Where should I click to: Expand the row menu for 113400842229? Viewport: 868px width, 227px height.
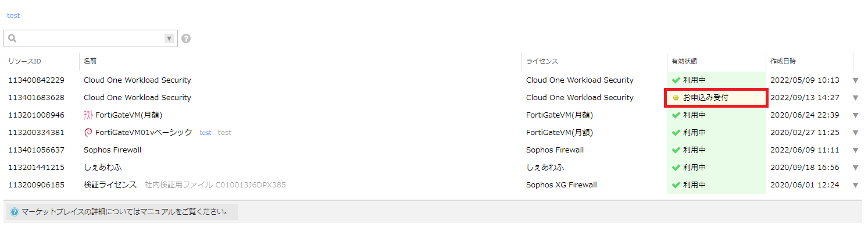tap(855, 80)
